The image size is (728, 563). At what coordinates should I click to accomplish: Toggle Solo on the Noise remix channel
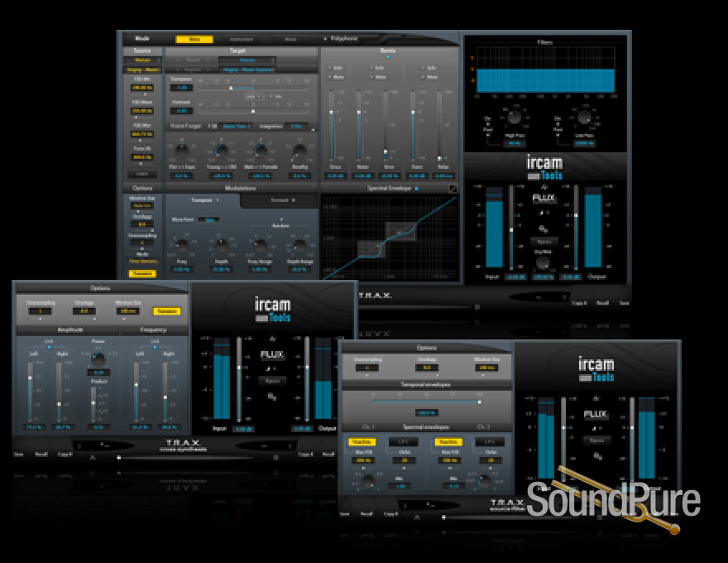point(371,68)
